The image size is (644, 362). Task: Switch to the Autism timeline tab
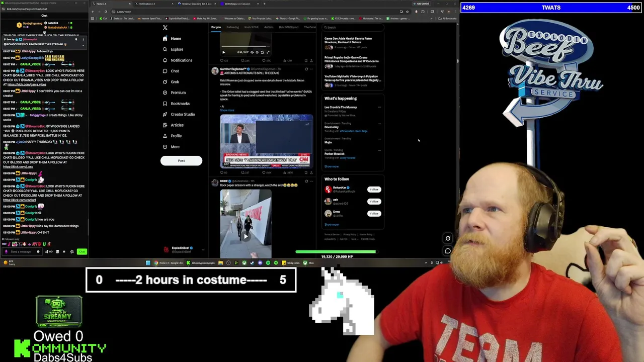click(x=269, y=27)
